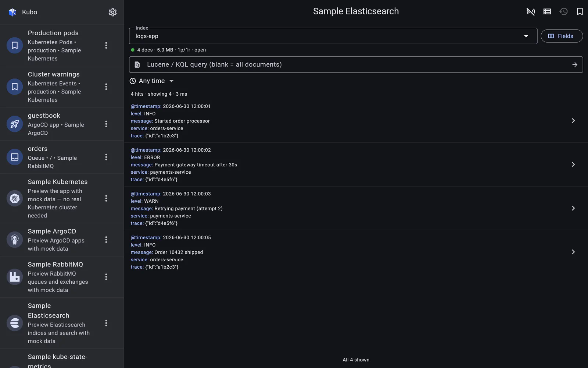Viewport: 588px width, 368px height.
Task: Click 'Sample Elasticsearch' page title
Action: [x=356, y=11]
